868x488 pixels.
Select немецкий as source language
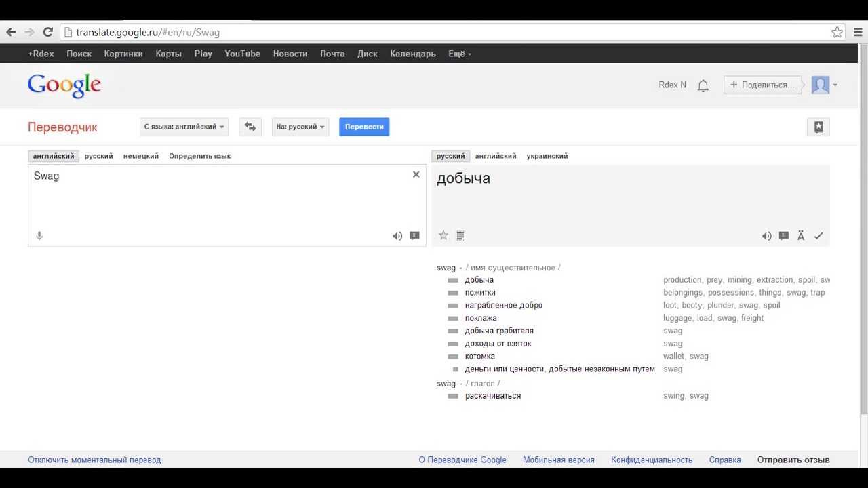click(x=141, y=156)
